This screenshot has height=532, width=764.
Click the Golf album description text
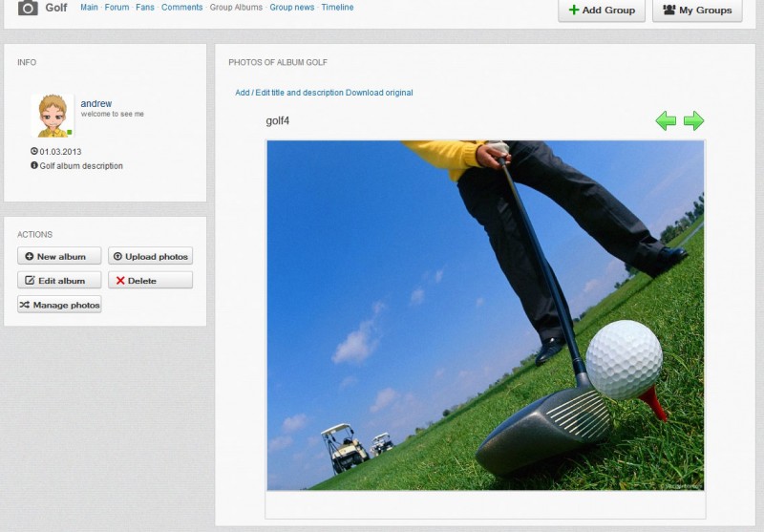point(81,165)
